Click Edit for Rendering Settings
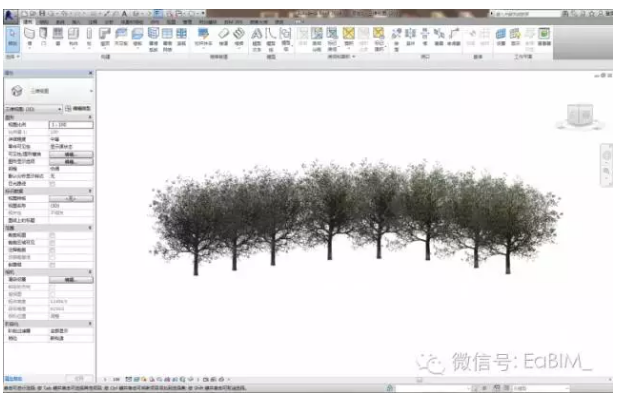The image size is (618, 397). 71,280
